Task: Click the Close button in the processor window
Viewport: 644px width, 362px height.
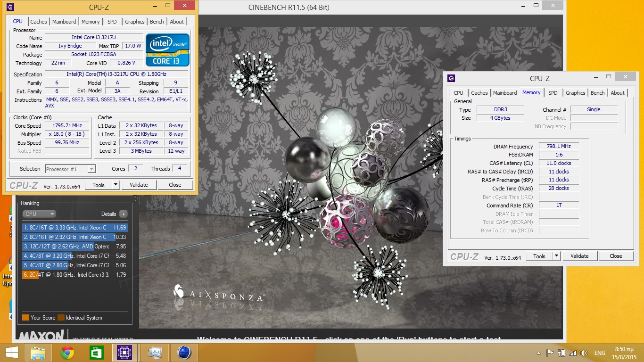Action: click(175, 185)
